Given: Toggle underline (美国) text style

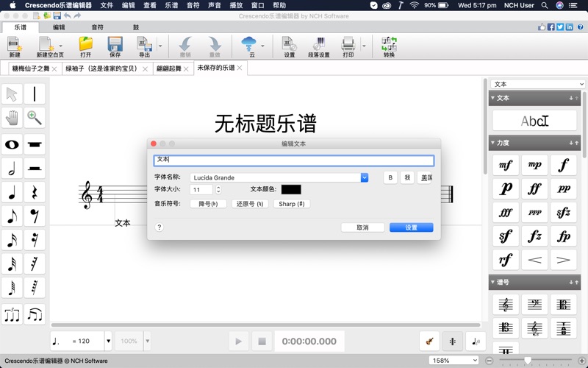Looking at the screenshot, I should [426, 177].
